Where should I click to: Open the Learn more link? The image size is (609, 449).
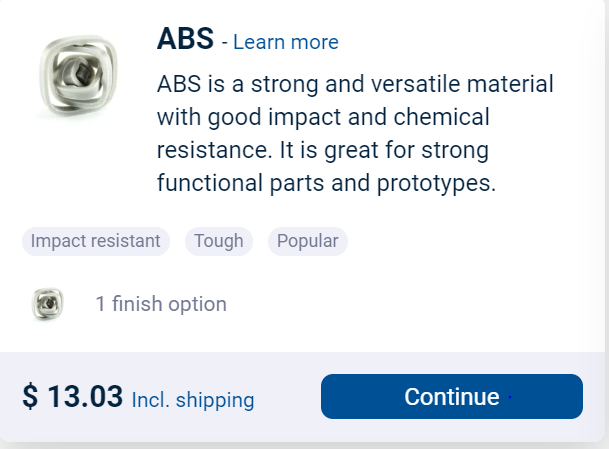(286, 42)
